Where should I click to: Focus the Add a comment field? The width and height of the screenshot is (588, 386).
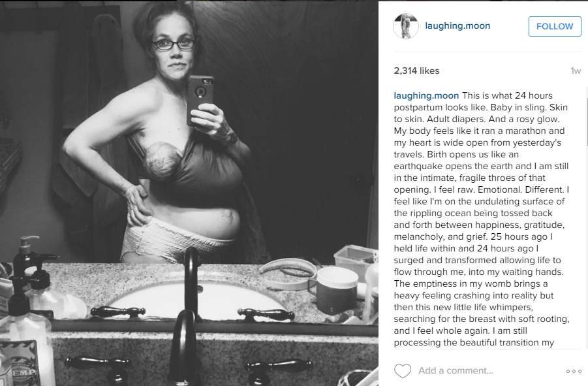click(487, 370)
